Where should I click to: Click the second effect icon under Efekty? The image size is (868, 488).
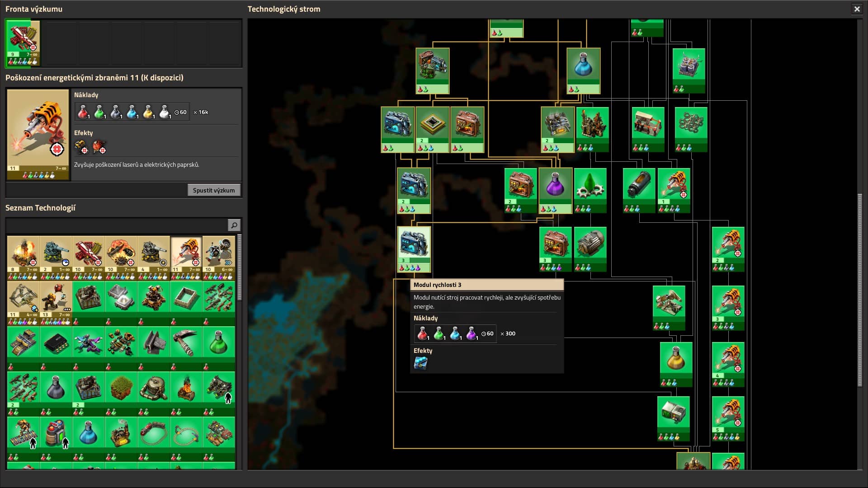coord(99,147)
